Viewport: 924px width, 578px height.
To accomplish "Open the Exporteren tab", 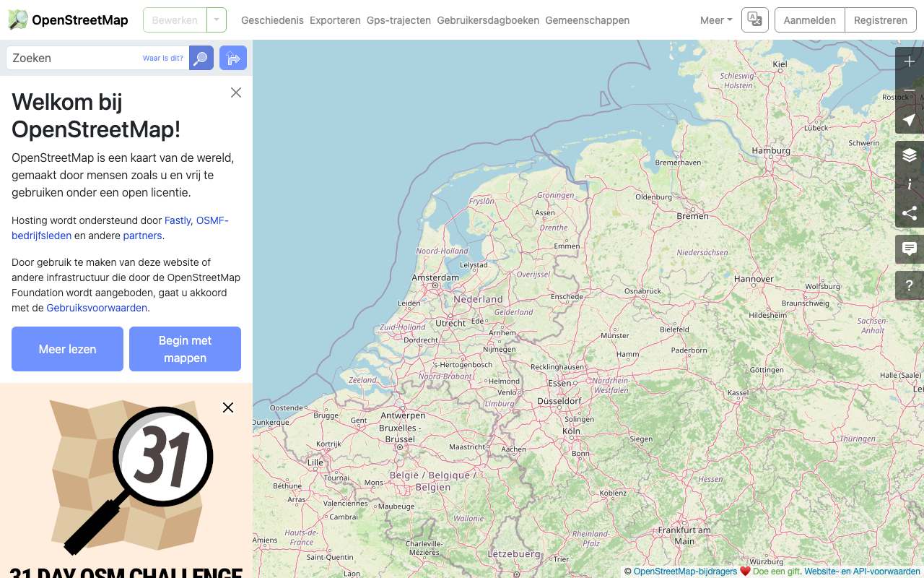I will coord(335,20).
